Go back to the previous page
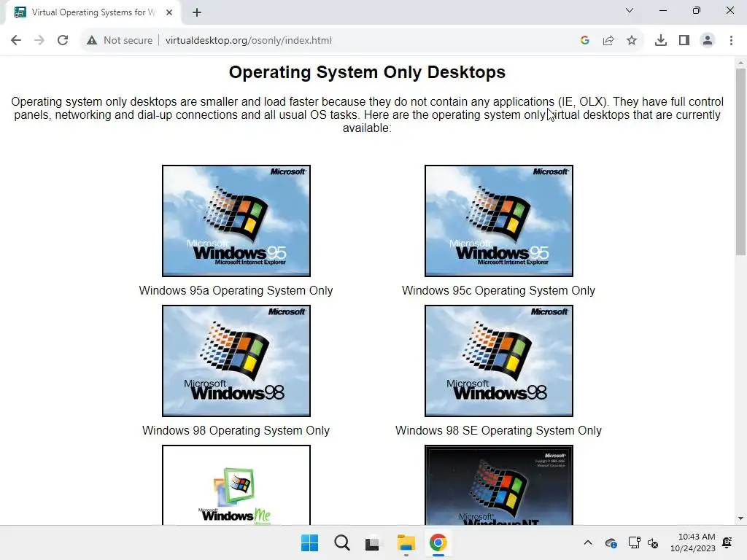The height and width of the screenshot is (560, 747). (x=16, y=41)
